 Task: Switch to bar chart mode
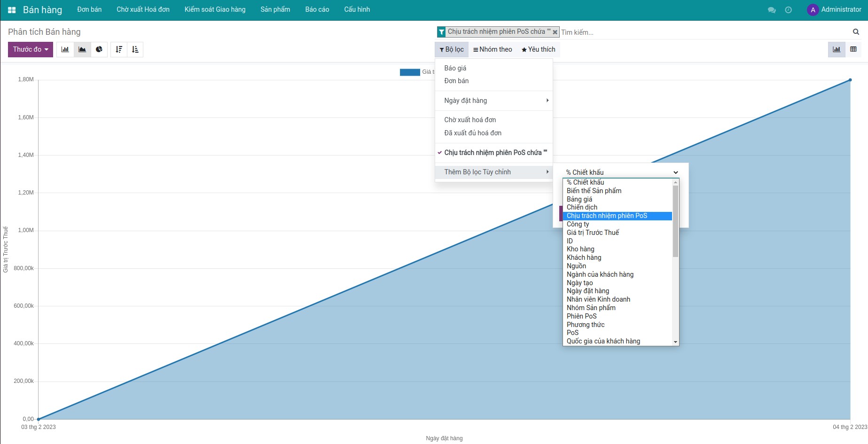65,49
